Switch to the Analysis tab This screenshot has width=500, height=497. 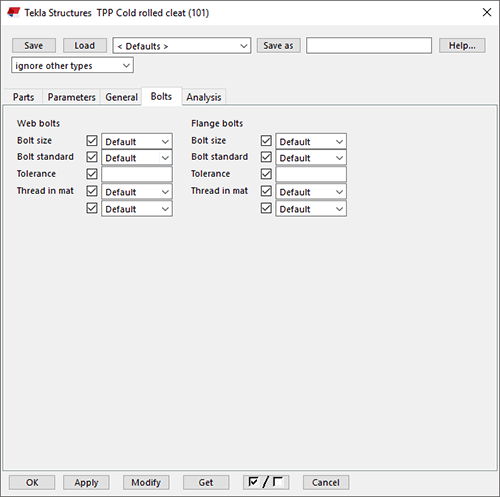[x=204, y=97]
